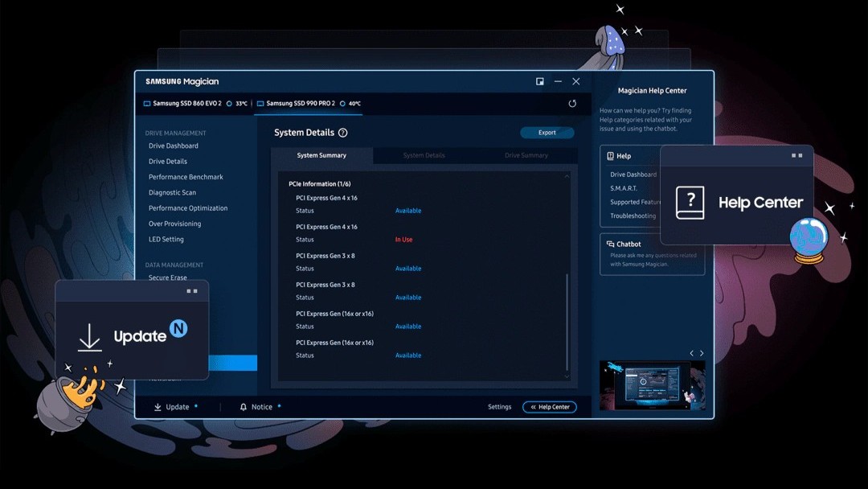Click the compact window mode icon
This screenshot has width=868, height=489.
[x=540, y=81]
